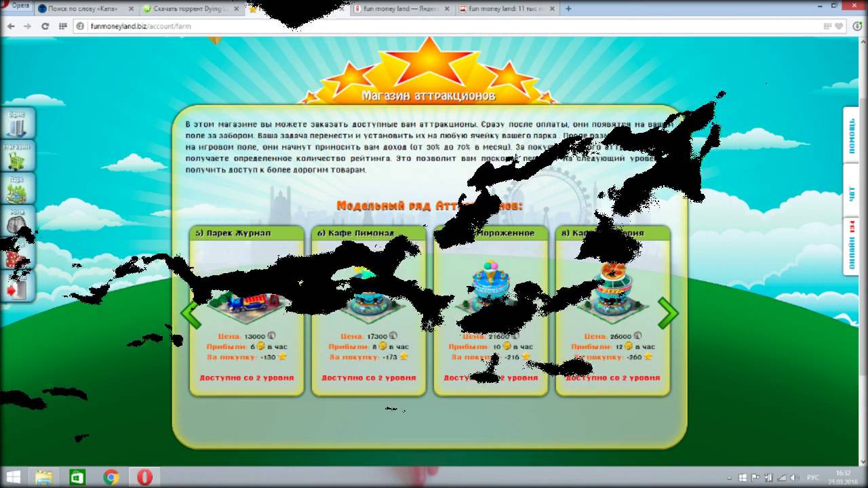Screen dimensions: 868x488
Task: Open File Explorer from the taskbar
Action: [x=44, y=476]
